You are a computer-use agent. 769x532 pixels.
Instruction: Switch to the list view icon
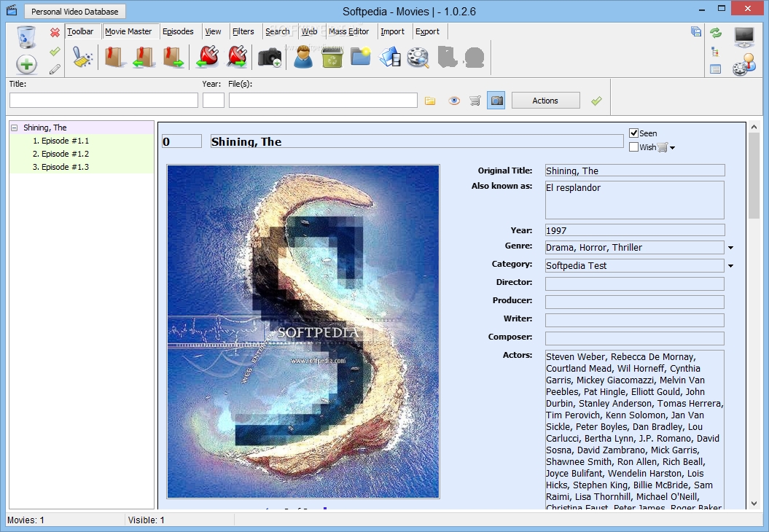click(x=716, y=69)
